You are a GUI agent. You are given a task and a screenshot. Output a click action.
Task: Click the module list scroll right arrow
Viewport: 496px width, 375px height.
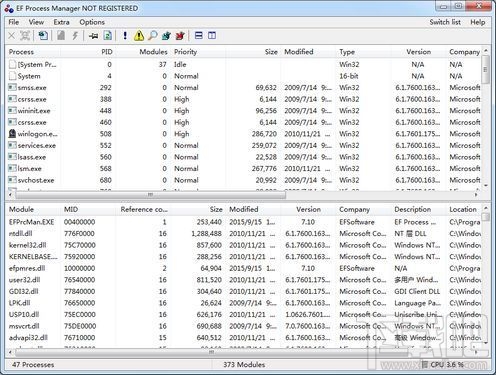click(476, 352)
